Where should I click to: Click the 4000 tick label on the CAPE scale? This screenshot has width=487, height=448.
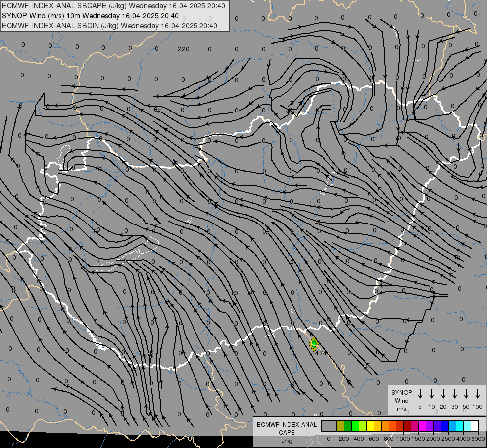[x=463, y=439]
